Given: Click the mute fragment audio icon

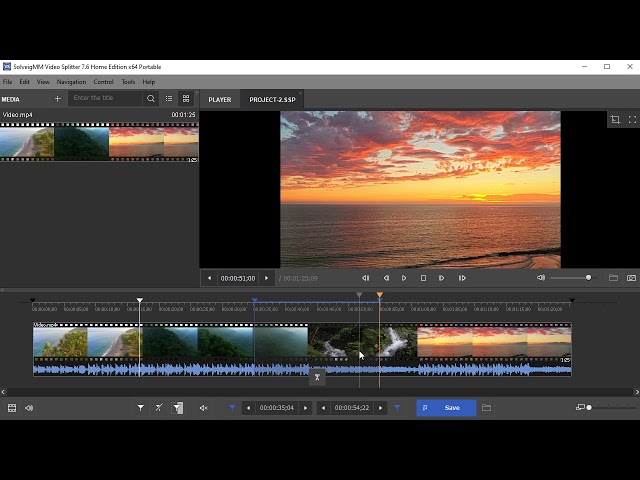Looking at the screenshot, I should [203, 408].
